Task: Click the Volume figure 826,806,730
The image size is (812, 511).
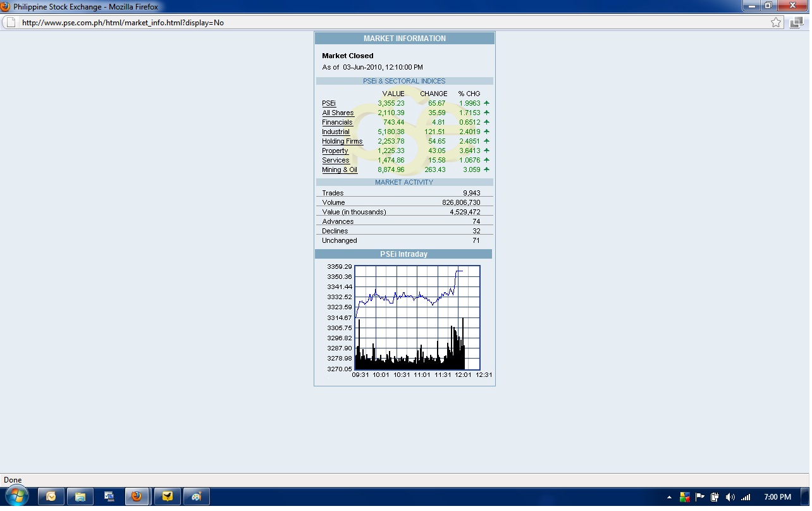Action: coord(461,203)
